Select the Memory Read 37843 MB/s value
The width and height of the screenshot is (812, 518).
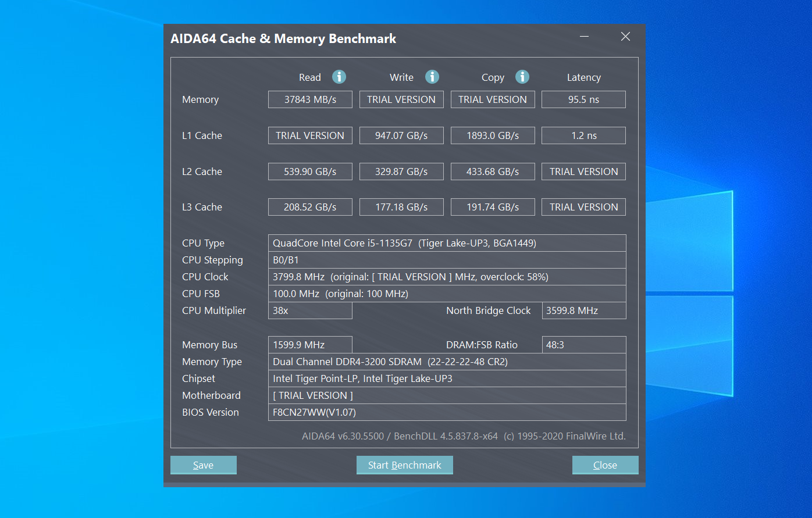310,99
